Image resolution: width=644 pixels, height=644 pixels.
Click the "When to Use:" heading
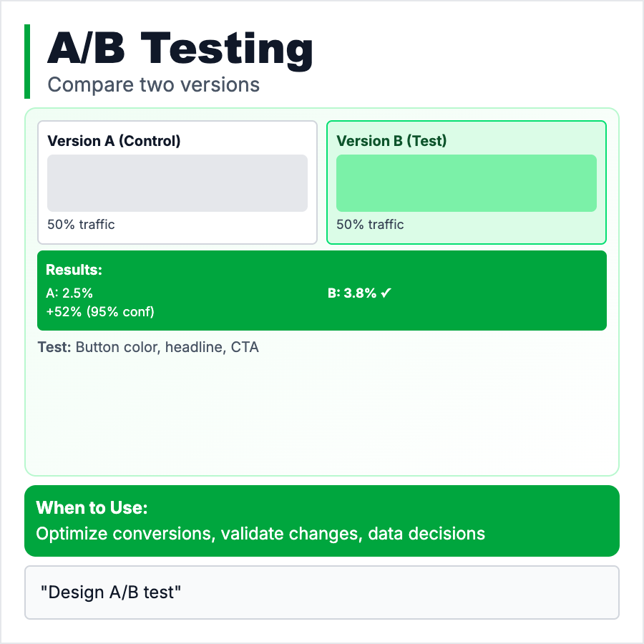point(92,508)
